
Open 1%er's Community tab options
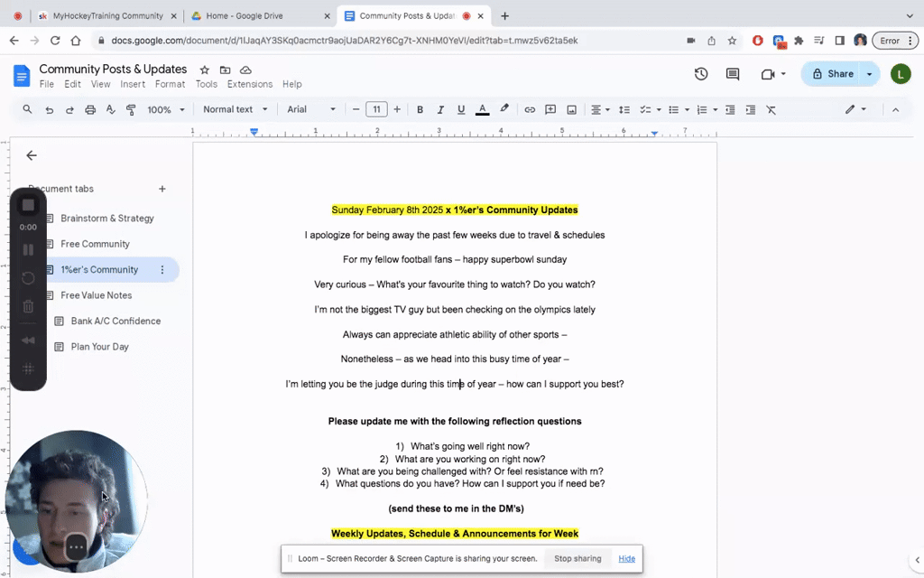point(162,269)
